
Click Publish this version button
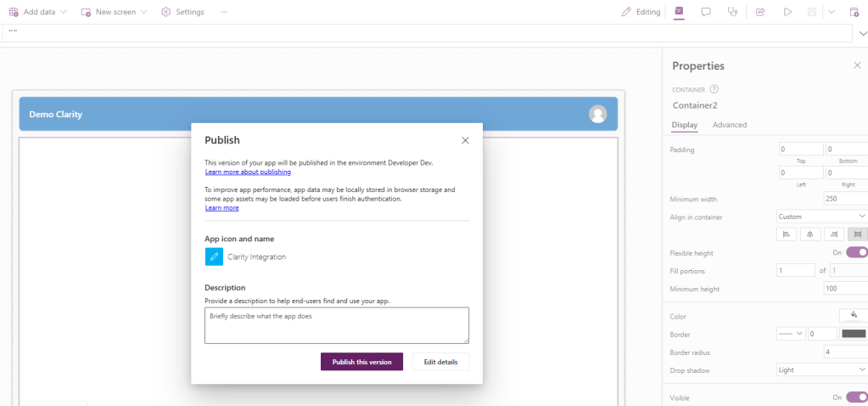[361, 362]
